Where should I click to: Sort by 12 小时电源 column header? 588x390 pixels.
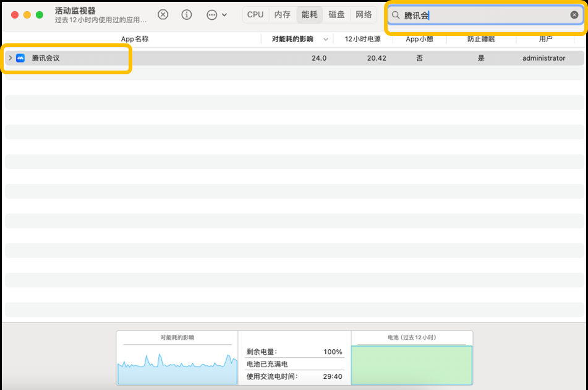pyautogui.click(x=362, y=39)
